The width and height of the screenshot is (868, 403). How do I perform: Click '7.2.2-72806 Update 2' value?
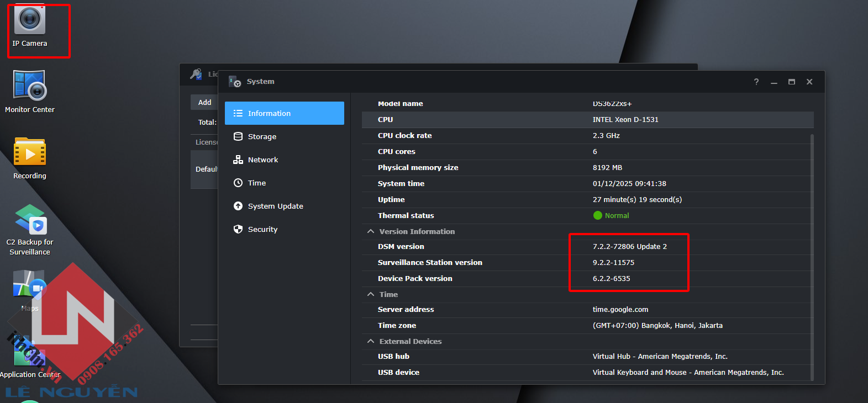coord(630,246)
